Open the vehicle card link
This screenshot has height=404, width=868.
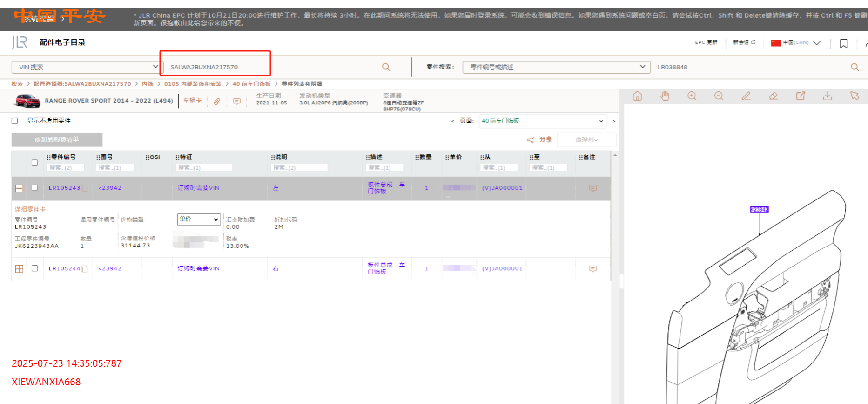193,101
